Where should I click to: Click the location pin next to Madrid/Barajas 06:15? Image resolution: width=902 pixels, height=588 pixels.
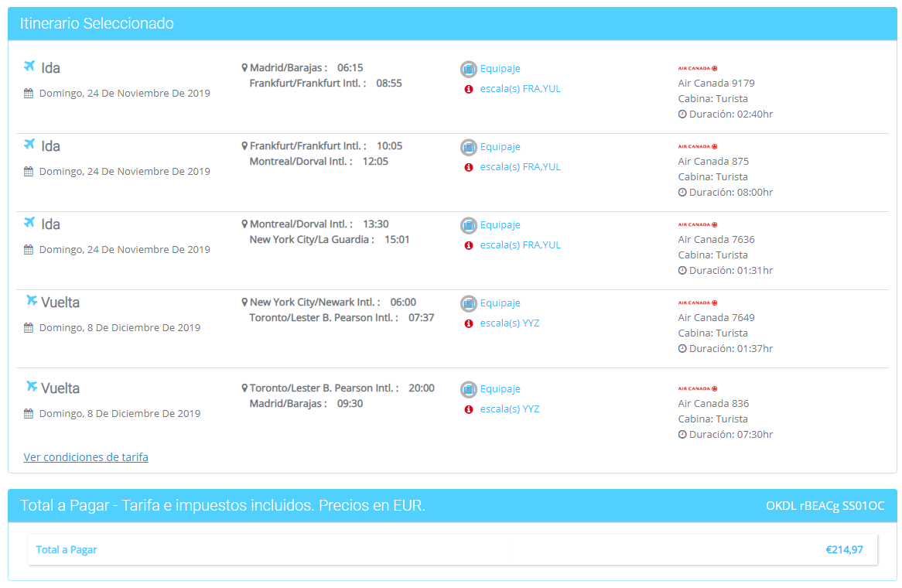(x=244, y=68)
